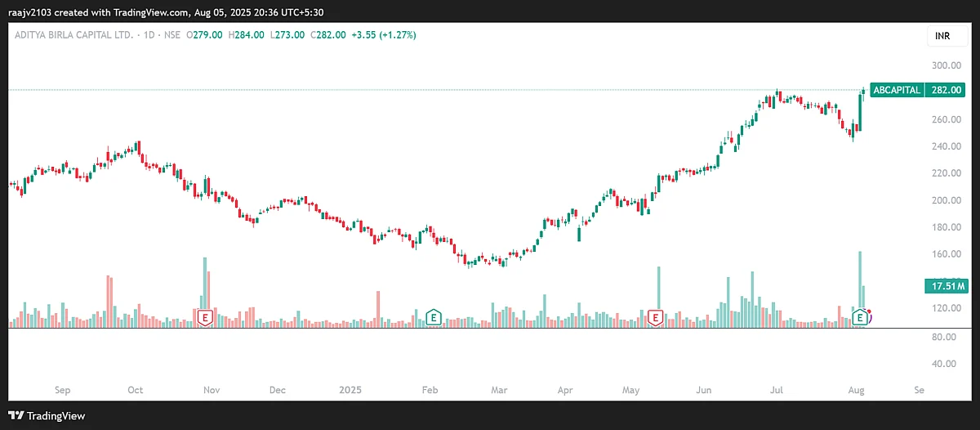This screenshot has width=980, height=430.
Task: Open the TradingView logo link
Action: coord(47,415)
